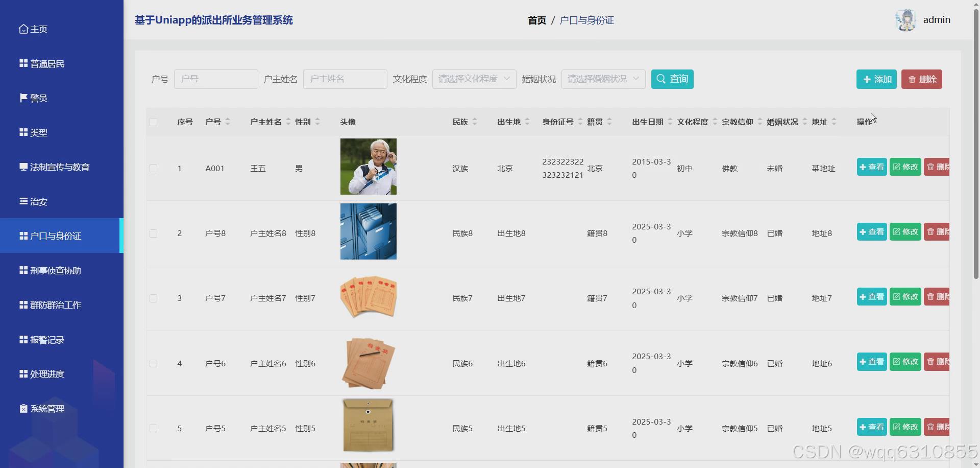Click 修改 for 户号8 row
980x468 pixels.
point(905,232)
